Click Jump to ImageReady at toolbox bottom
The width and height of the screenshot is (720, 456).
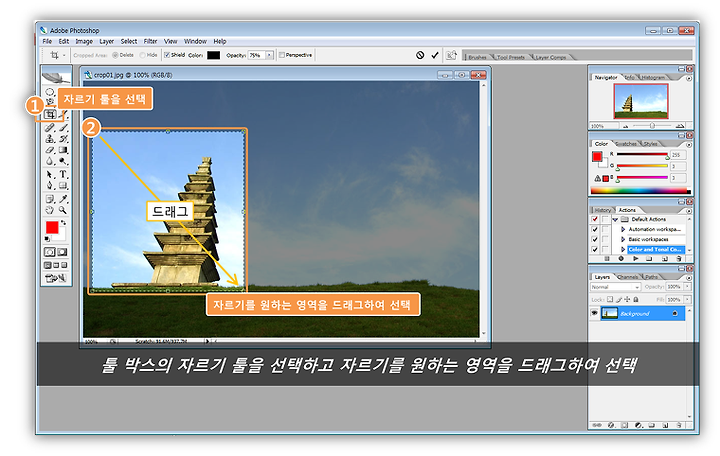point(56,278)
